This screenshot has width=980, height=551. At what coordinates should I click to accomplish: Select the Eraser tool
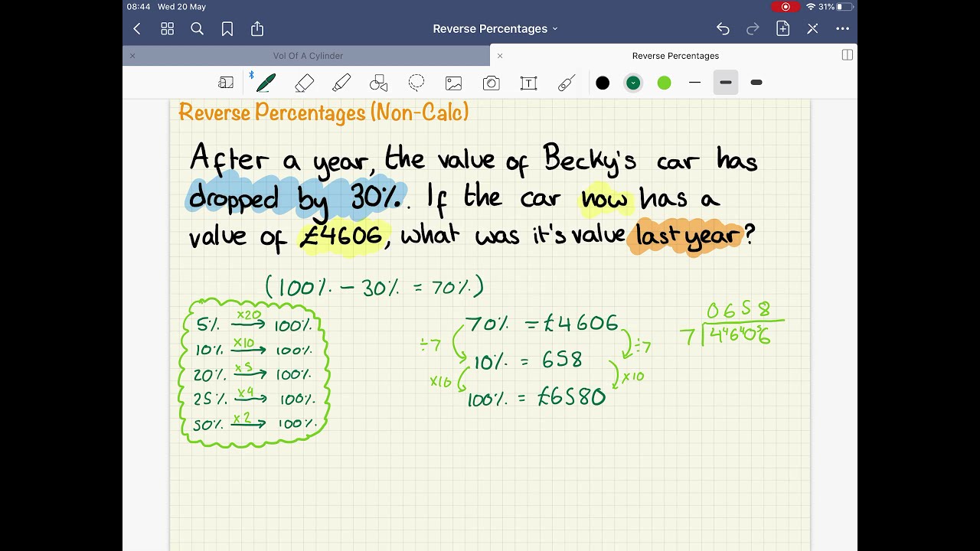pyautogui.click(x=304, y=83)
